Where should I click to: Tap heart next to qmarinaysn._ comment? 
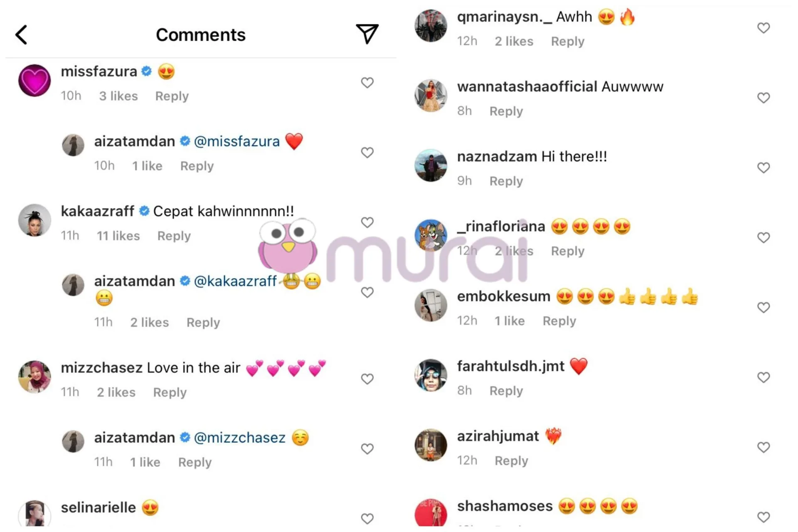764,28
